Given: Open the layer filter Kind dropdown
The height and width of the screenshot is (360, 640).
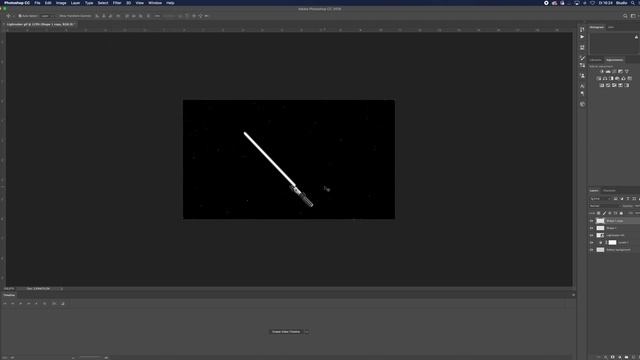Looking at the screenshot, I should pyautogui.click(x=600, y=199).
